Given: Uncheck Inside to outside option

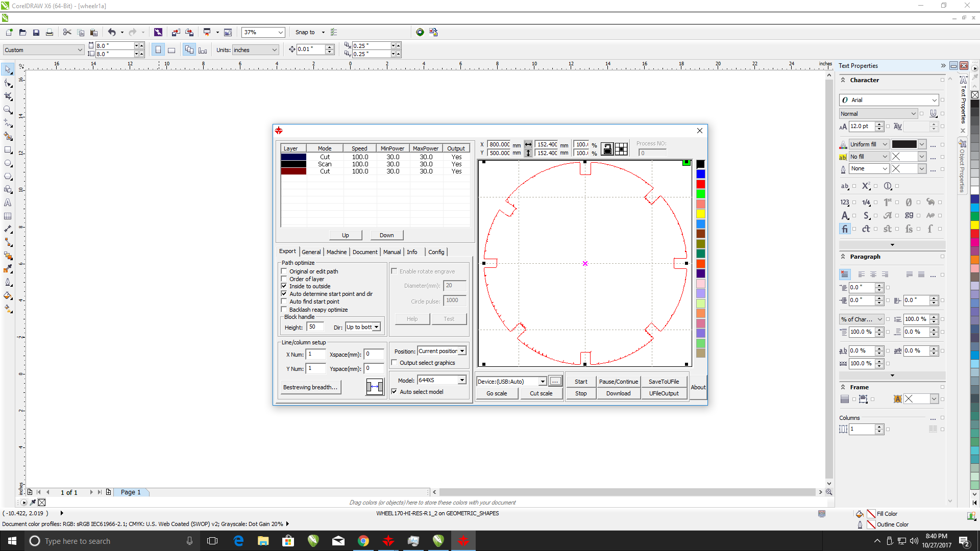Looking at the screenshot, I should (x=284, y=286).
